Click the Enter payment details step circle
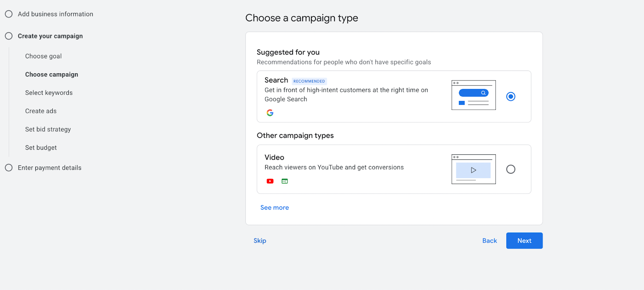Screen dimensions: 644x290 pos(9,167)
